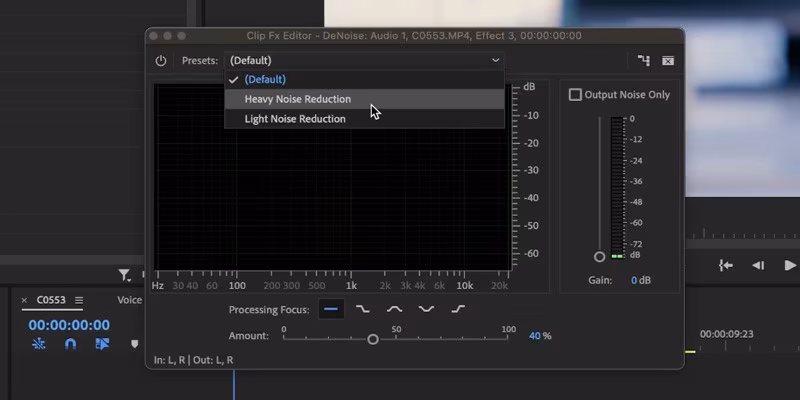Click the 40 % Amount value field
Screen dimensions: 800x400
click(540, 336)
